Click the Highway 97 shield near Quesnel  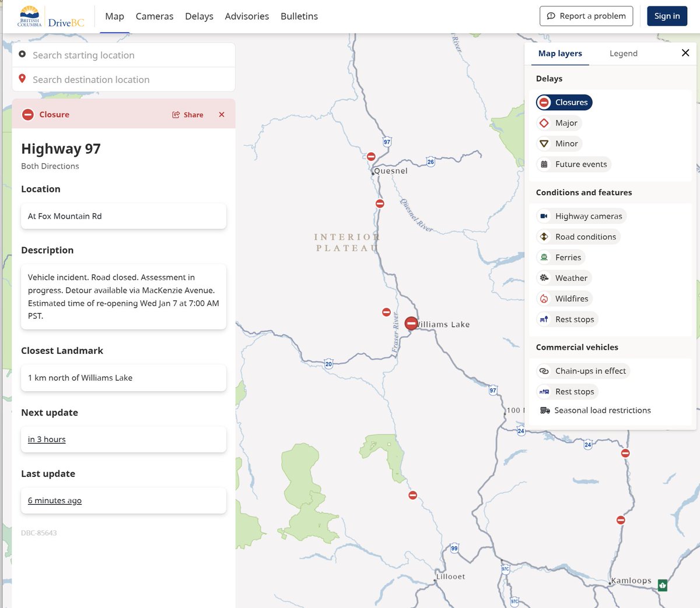(x=387, y=142)
